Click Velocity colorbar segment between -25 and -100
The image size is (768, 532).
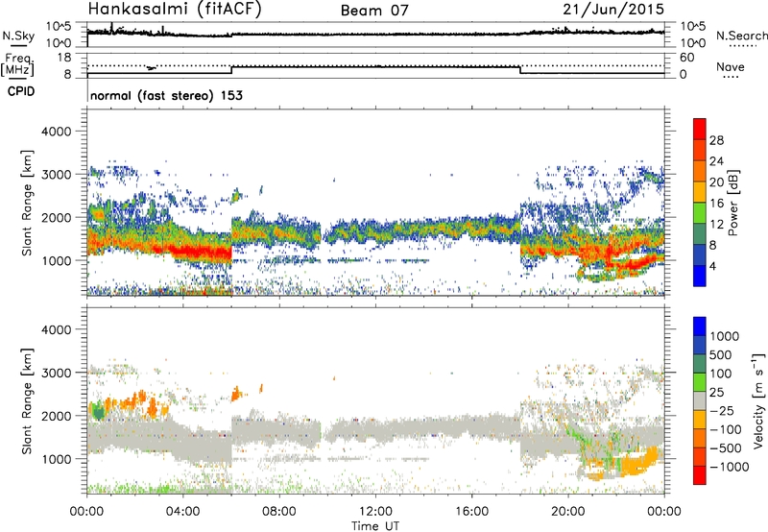pos(699,420)
